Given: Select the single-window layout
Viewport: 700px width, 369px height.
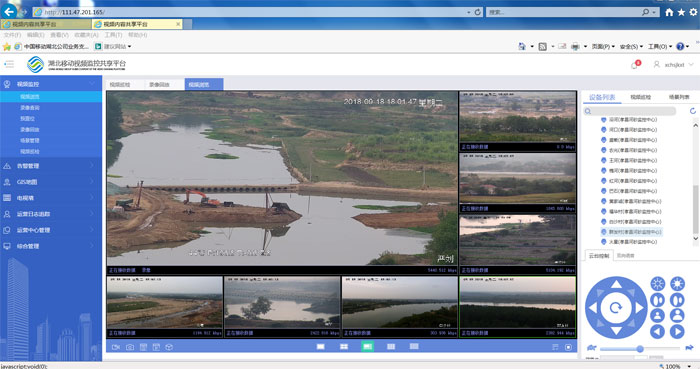Looking at the screenshot, I should coord(321,347).
